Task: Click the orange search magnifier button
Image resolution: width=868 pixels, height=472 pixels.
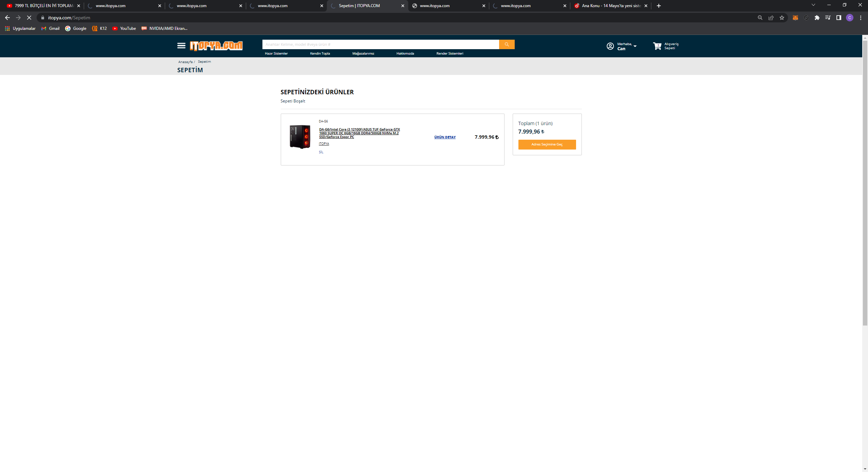Action: [507, 44]
